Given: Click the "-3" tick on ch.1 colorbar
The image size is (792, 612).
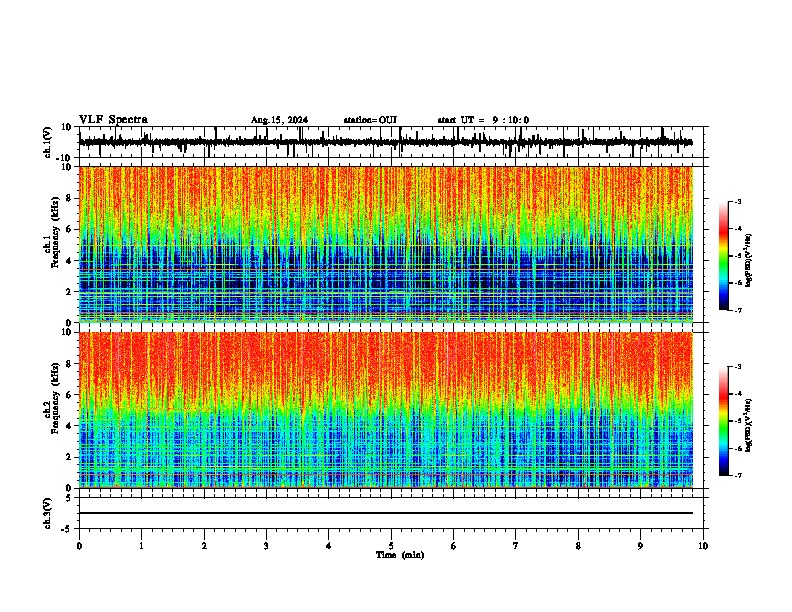Looking at the screenshot, I should point(738,202).
